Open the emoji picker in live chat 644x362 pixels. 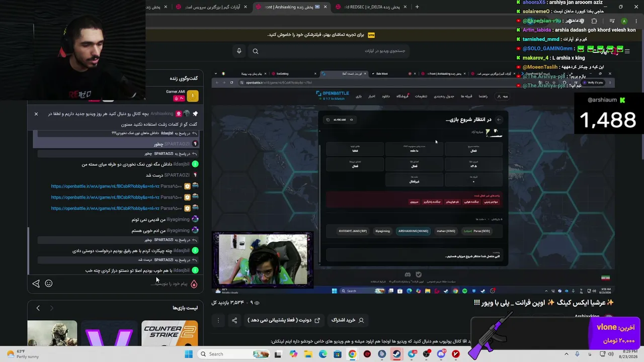tap(49, 284)
